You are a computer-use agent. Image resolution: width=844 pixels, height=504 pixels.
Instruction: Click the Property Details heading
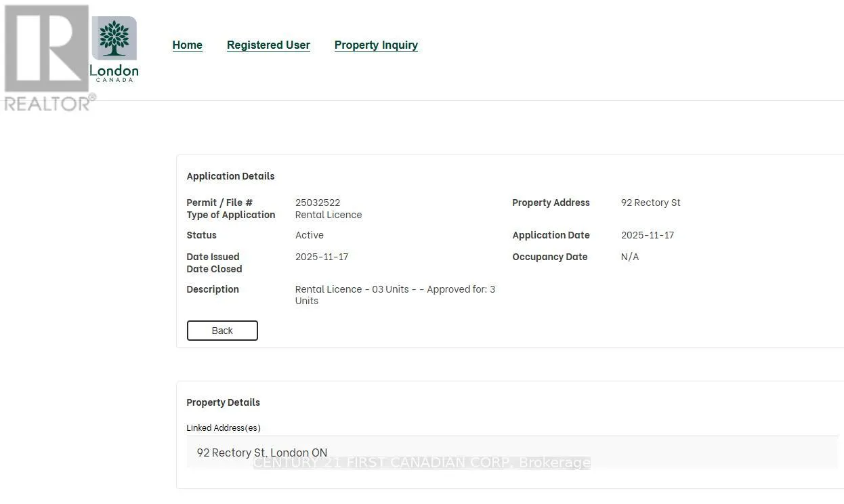pos(223,402)
